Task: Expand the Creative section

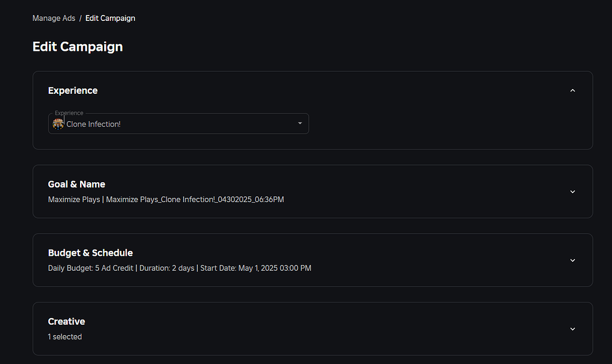Action: [572, 329]
